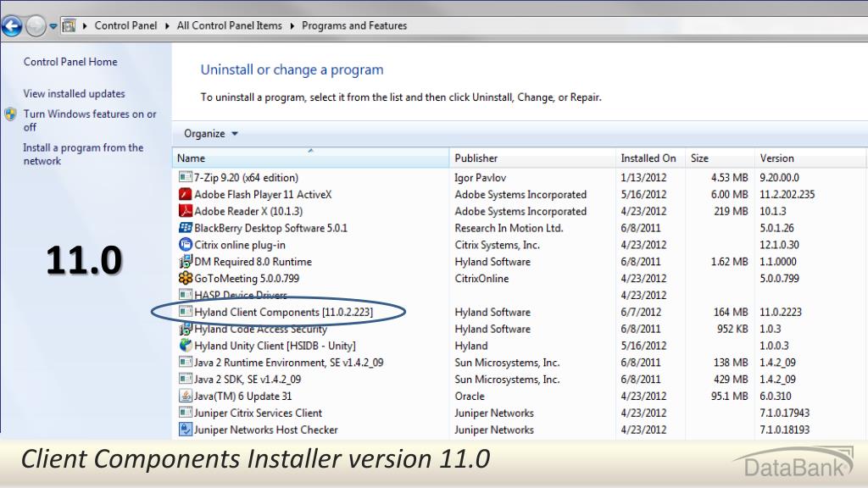The height and width of the screenshot is (488, 868).
Task: Open Install a program from the network
Action: [x=83, y=154]
